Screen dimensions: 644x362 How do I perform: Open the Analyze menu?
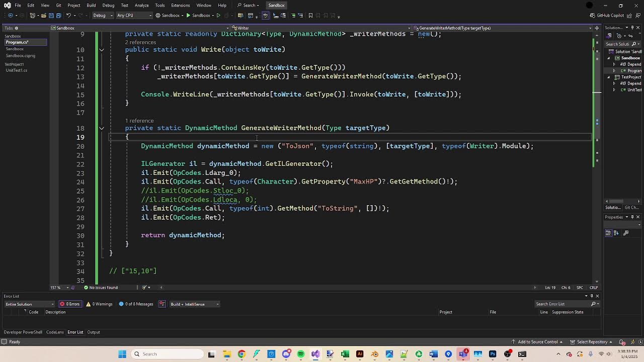[x=141, y=6]
